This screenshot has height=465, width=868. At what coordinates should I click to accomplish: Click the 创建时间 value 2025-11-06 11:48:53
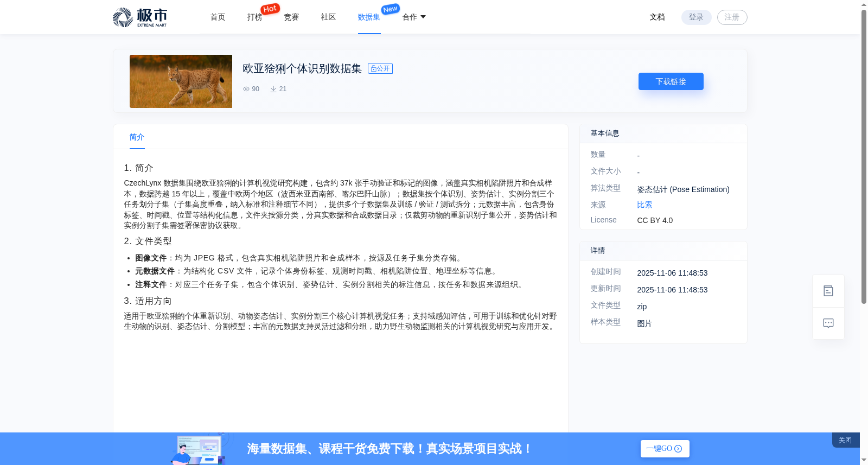672,273
